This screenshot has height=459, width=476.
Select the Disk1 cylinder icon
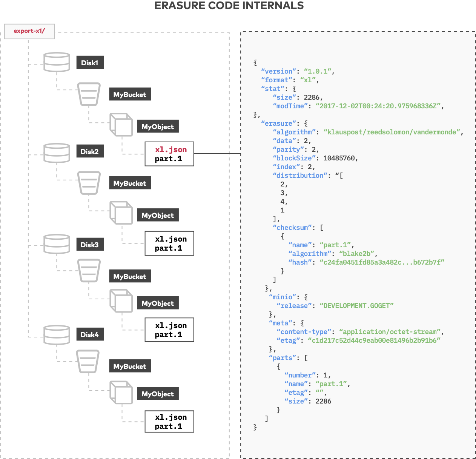pyautogui.click(x=56, y=62)
